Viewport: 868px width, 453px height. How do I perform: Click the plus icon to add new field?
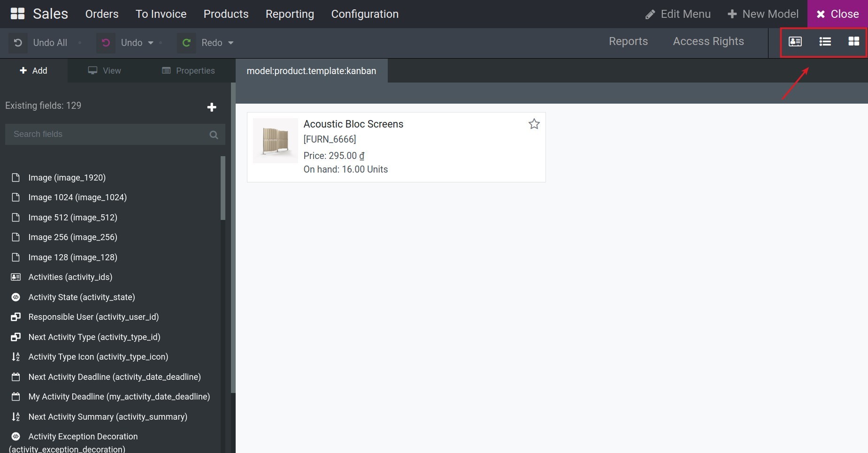coord(212,107)
